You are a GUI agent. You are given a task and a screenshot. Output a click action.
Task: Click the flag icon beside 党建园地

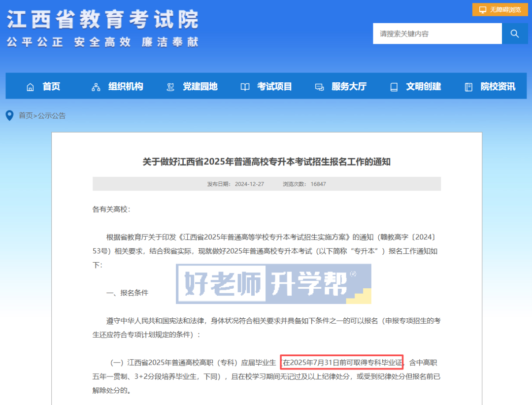[170, 87]
